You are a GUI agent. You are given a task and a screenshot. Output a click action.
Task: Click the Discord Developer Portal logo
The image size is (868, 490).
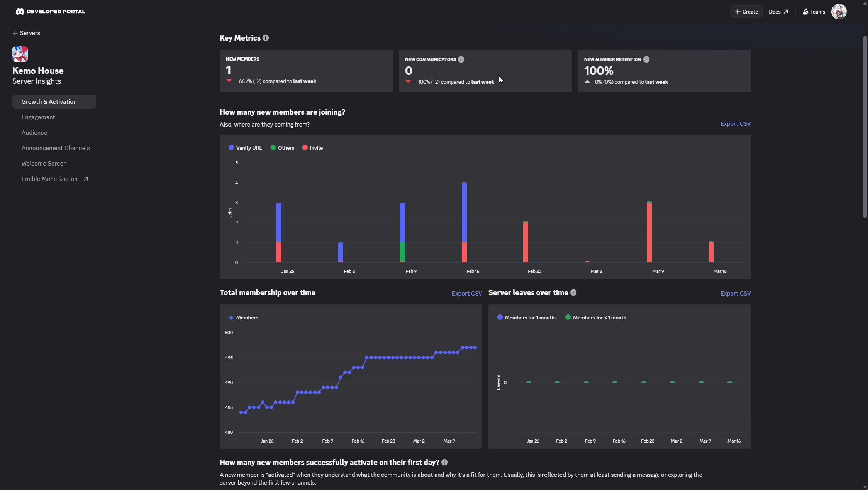(50, 12)
